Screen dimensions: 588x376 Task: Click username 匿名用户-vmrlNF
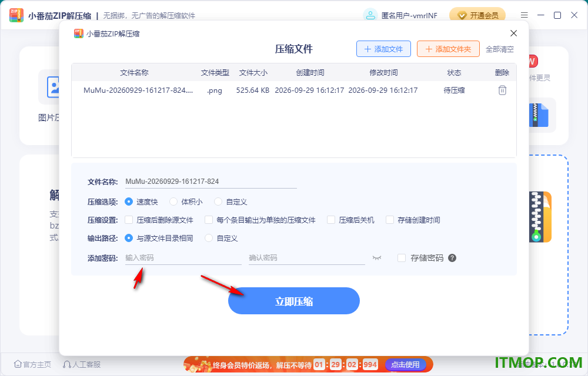[409, 15]
